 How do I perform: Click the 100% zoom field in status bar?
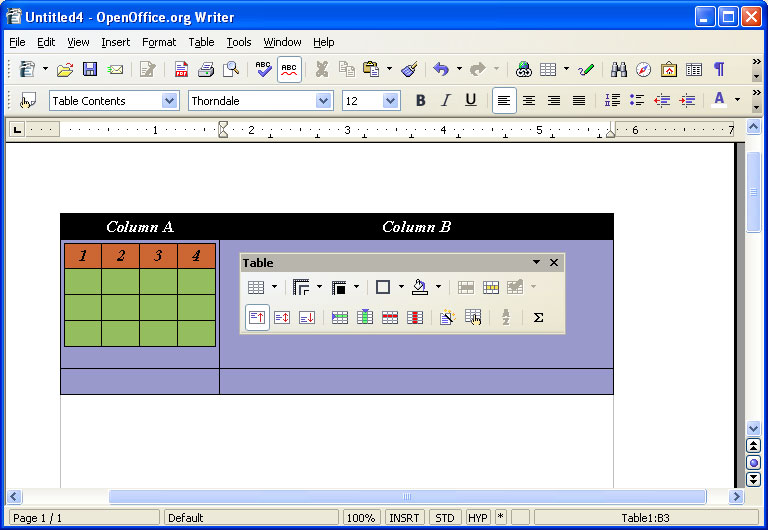[360, 518]
